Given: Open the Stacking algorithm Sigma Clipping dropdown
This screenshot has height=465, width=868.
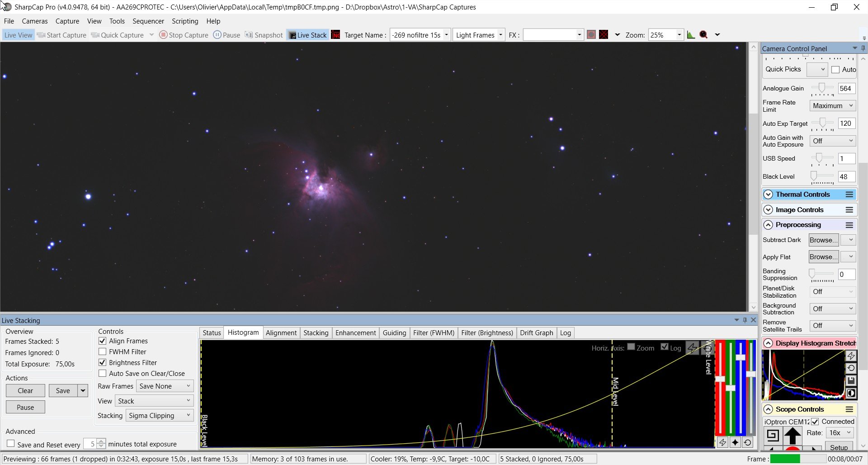Looking at the screenshot, I should [160, 415].
